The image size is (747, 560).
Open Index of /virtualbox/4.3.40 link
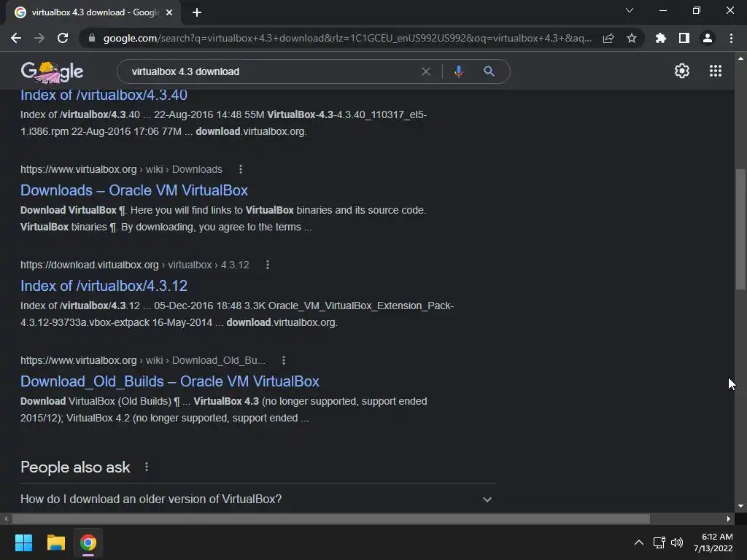click(104, 95)
